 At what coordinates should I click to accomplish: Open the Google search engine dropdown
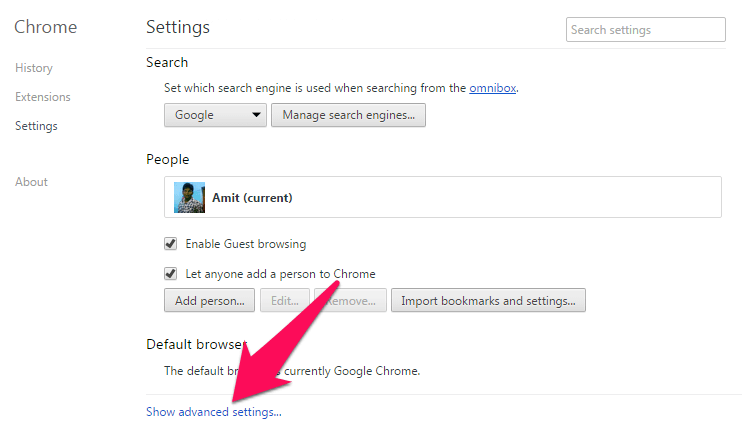click(215, 115)
